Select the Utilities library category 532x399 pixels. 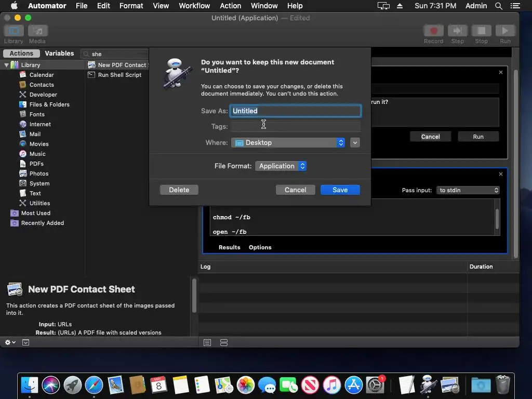39,203
